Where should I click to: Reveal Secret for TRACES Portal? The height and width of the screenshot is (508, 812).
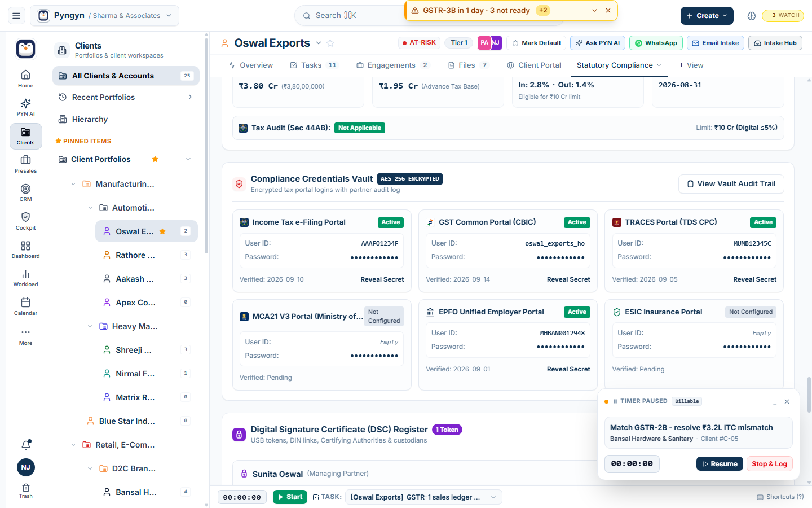754,279
